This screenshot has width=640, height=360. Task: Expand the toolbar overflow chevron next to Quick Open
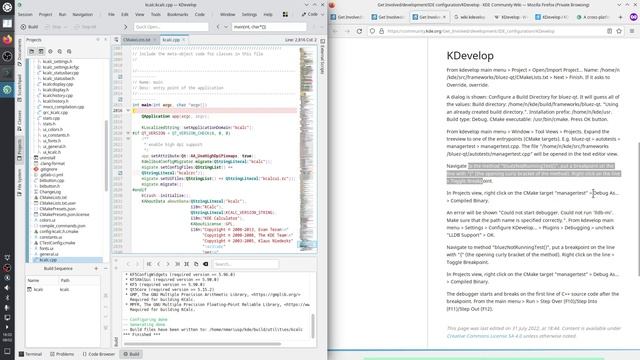pos(125,27)
